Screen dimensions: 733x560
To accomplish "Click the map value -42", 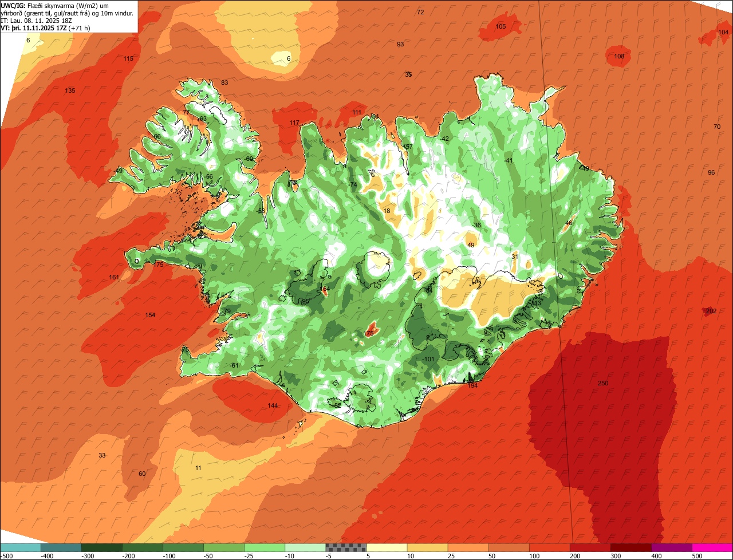I will (x=444, y=139).
